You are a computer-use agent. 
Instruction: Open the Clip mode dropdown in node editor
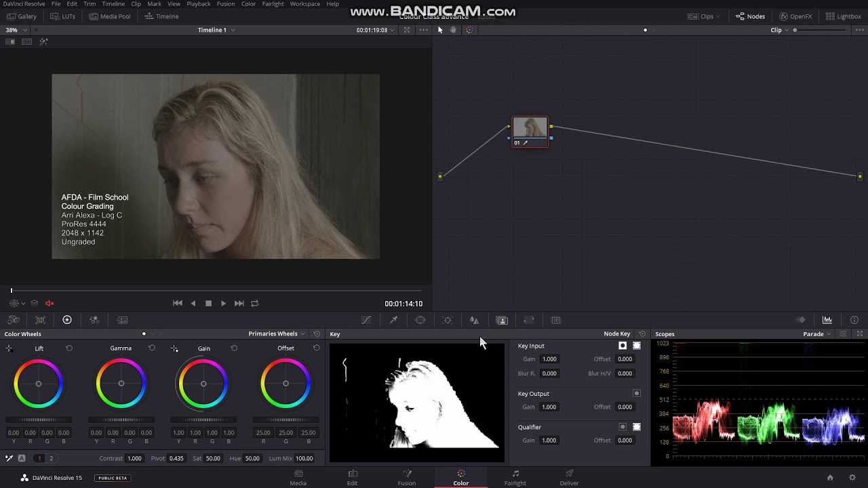tap(780, 30)
